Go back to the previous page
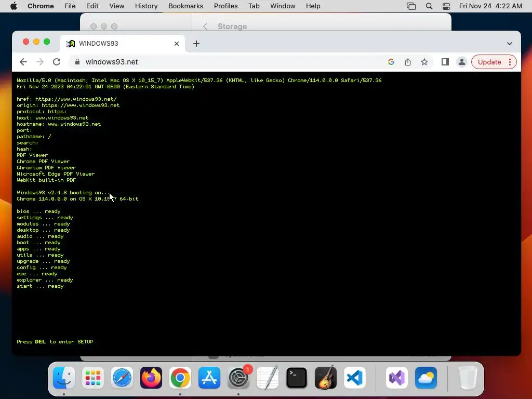This screenshot has height=399, width=532. 23,62
